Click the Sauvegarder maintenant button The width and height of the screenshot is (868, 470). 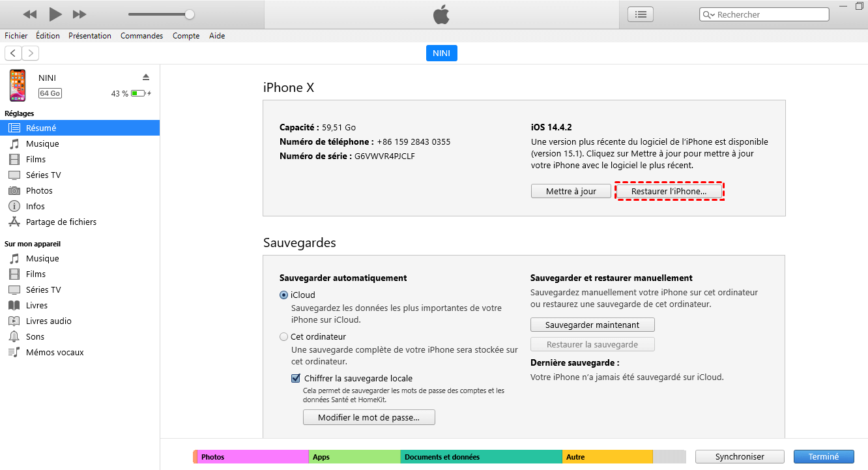[x=592, y=325]
